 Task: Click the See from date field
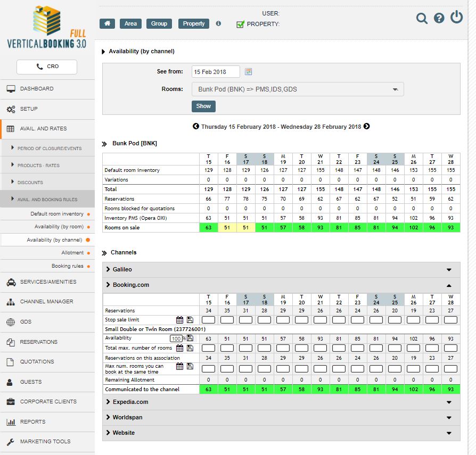pos(216,72)
